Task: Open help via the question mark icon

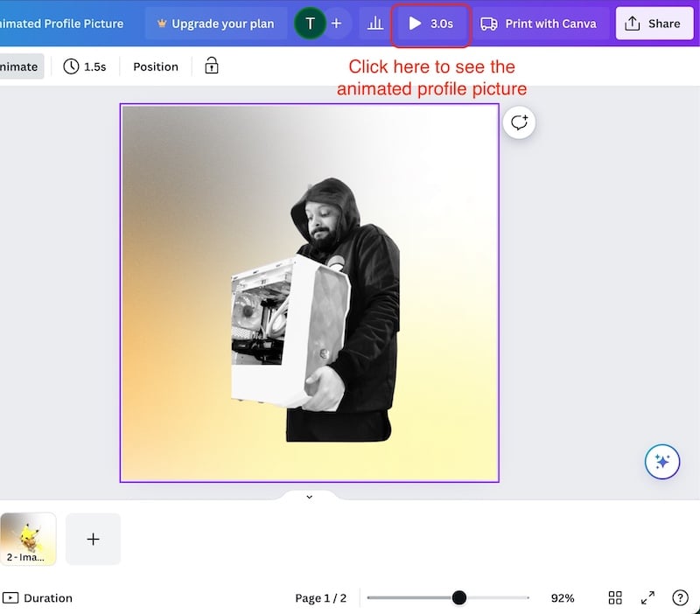Action: (x=680, y=597)
